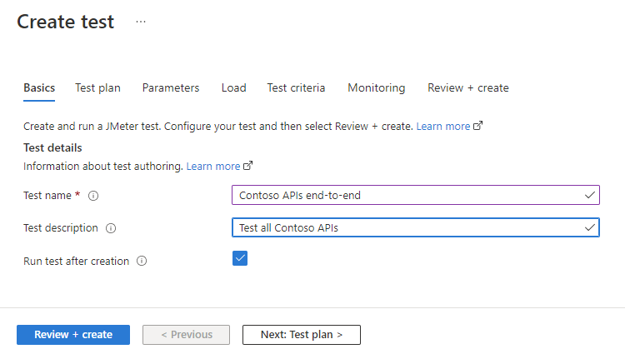Viewport: 625px width, 364px height.
Task: Click the Run test after creation info icon
Action: pyautogui.click(x=142, y=261)
